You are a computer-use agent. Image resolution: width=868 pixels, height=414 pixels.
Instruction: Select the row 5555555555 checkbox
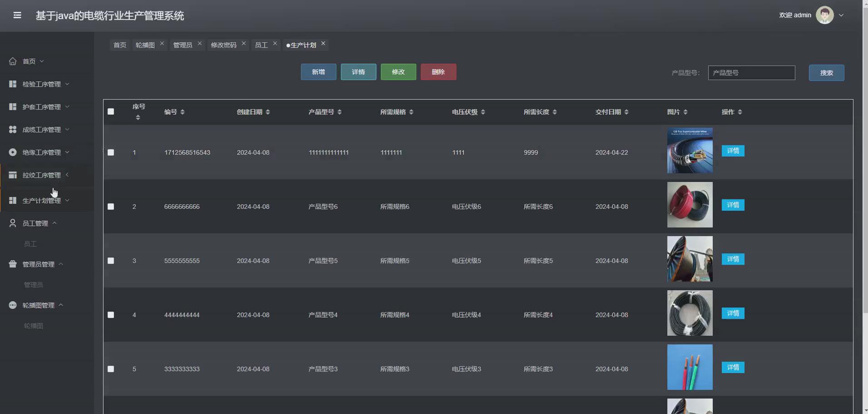(x=111, y=261)
